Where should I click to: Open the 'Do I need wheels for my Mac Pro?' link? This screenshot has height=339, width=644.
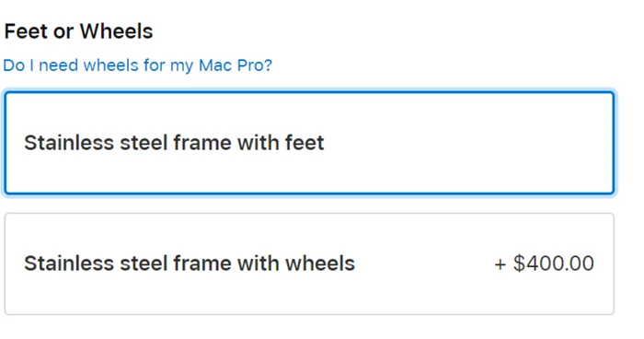pyautogui.click(x=138, y=65)
